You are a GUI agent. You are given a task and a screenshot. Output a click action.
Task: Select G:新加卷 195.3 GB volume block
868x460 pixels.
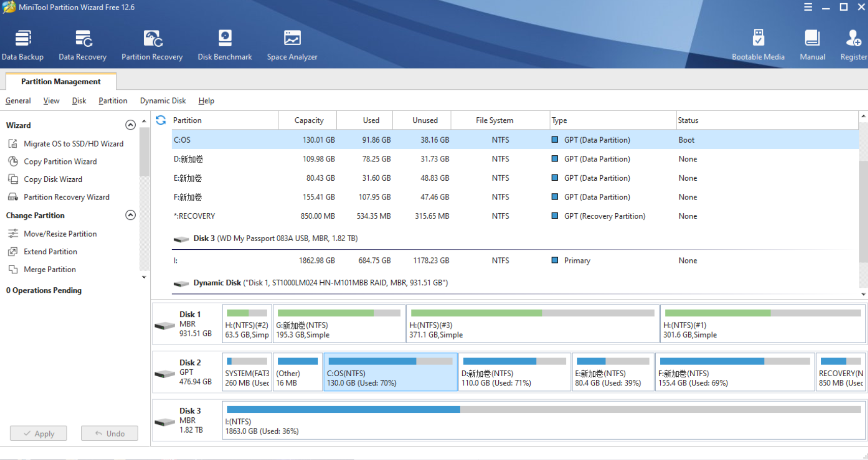(339, 324)
